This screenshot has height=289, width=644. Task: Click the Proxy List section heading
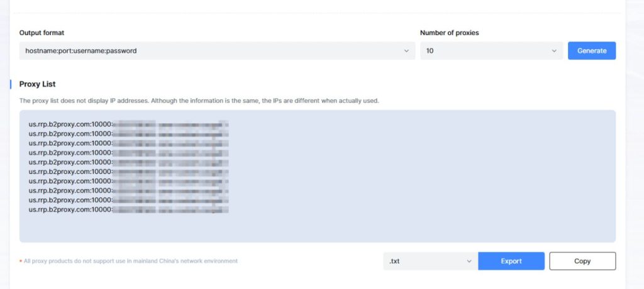coord(38,84)
